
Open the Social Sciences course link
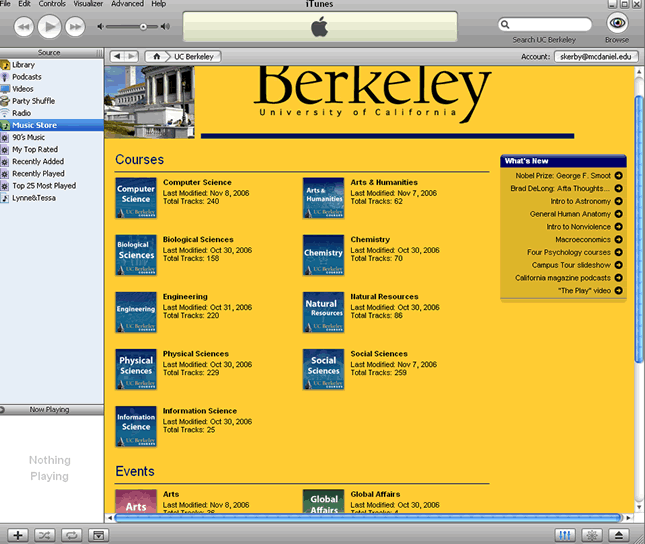pyautogui.click(x=379, y=353)
